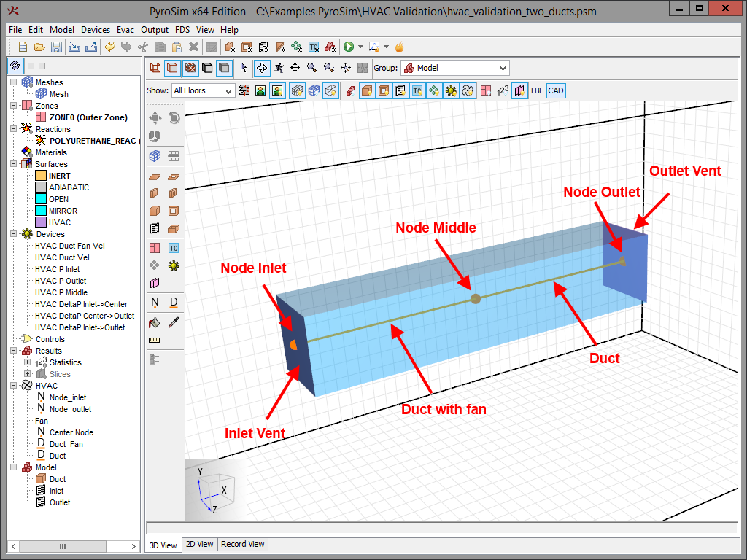Select the arrow selection tool
This screenshot has height=560, width=747.
coord(244,68)
